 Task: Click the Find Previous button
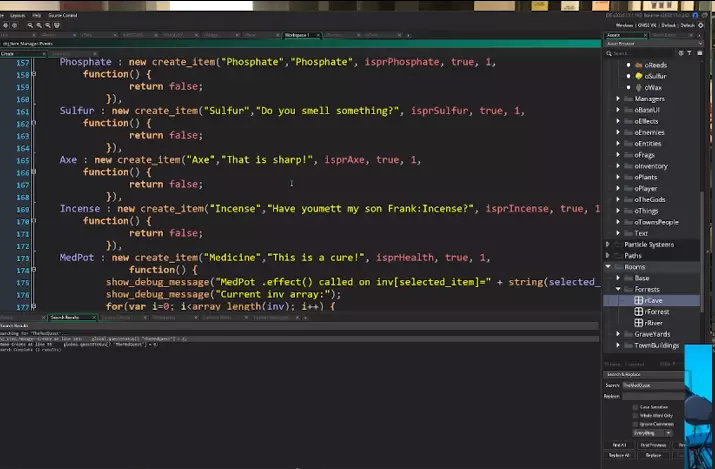[653, 445]
